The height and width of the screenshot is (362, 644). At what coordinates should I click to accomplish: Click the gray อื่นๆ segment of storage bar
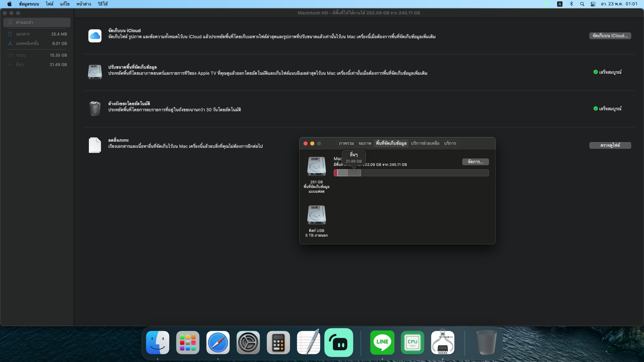tap(354, 173)
